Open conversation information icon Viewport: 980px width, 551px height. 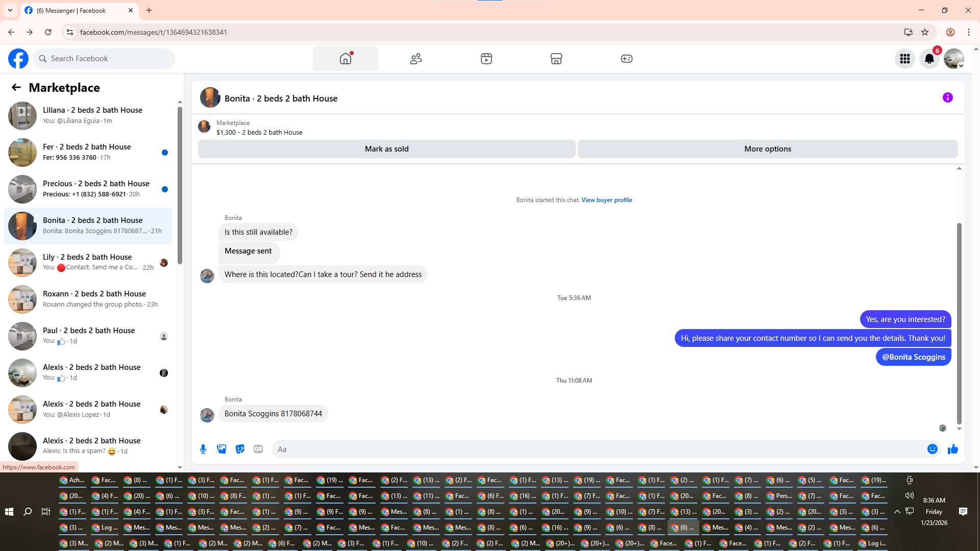pos(947,97)
